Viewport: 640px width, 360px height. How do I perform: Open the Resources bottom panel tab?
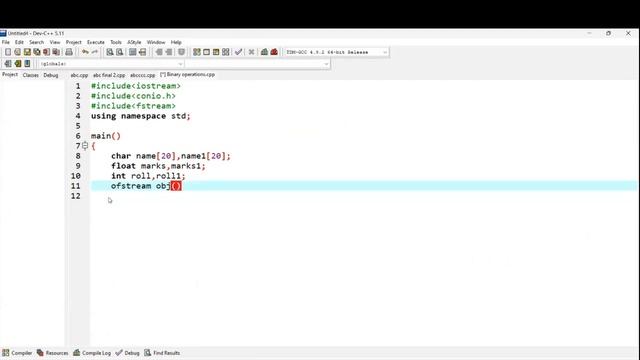[x=53, y=353]
